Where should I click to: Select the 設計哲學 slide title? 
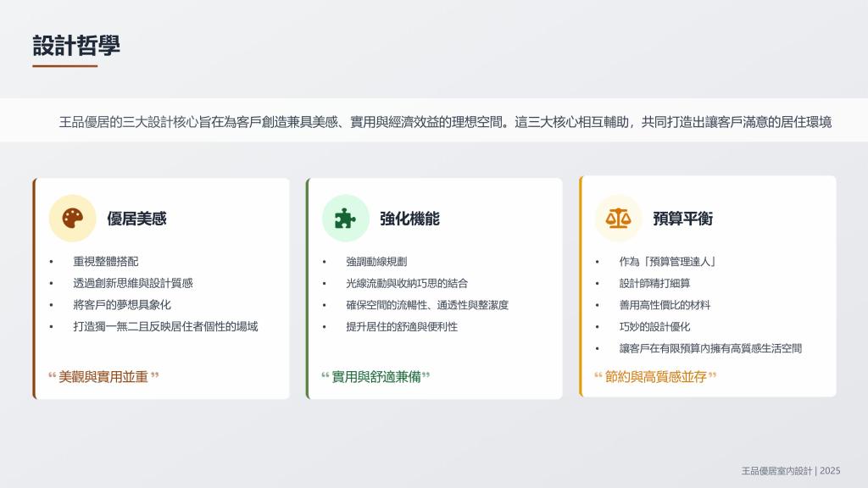[x=76, y=46]
